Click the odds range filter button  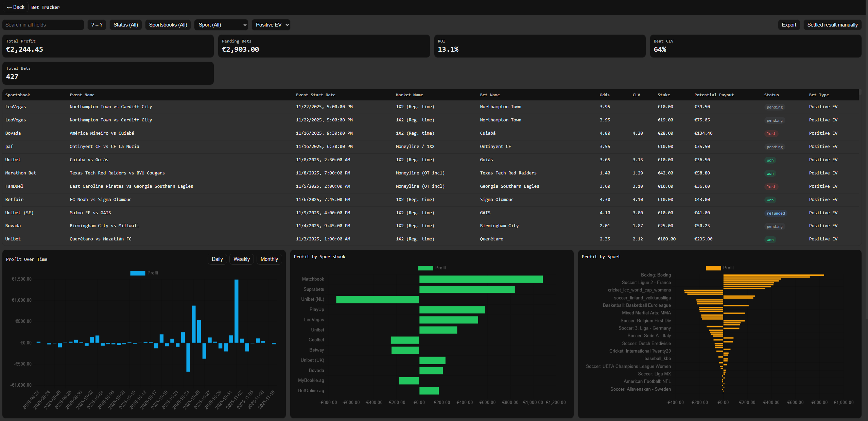click(x=97, y=24)
